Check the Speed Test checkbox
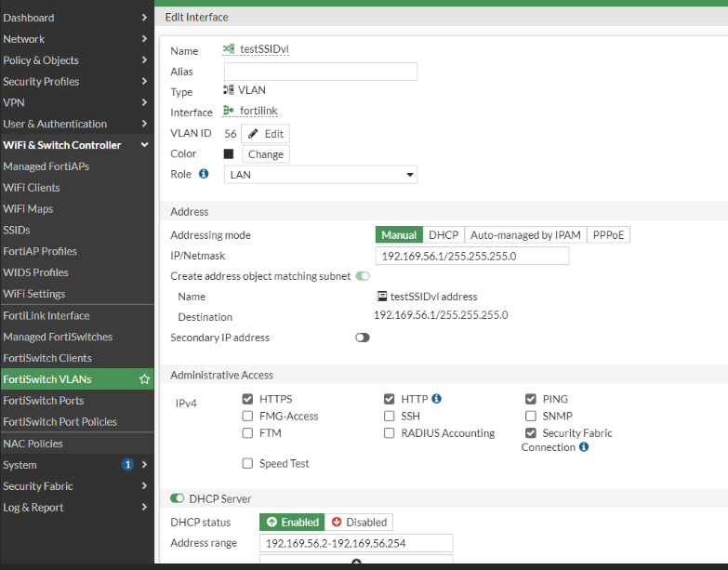This screenshot has width=728, height=570. pyautogui.click(x=247, y=463)
